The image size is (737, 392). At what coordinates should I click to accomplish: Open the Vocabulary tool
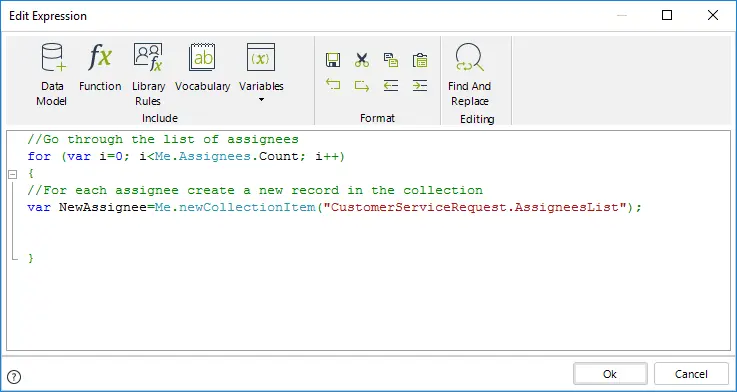click(x=203, y=67)
